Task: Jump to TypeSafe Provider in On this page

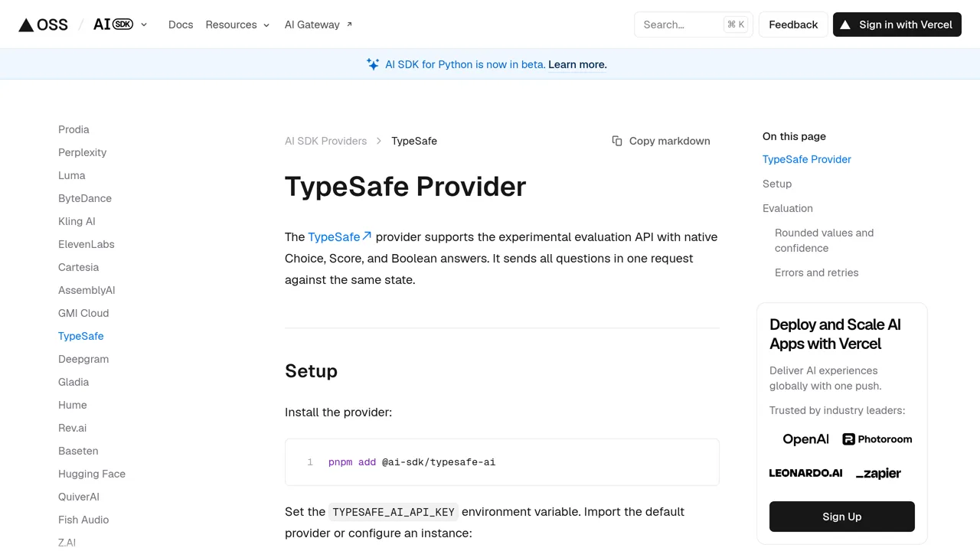Action: pyautogui.click(x=807, y=159)
